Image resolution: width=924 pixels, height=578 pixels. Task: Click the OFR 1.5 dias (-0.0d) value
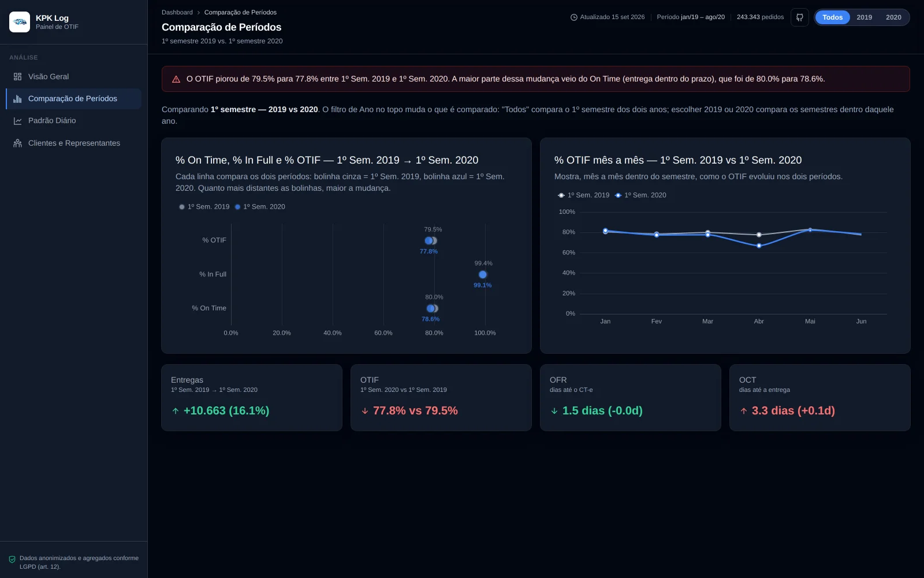(x=602, y=411)
